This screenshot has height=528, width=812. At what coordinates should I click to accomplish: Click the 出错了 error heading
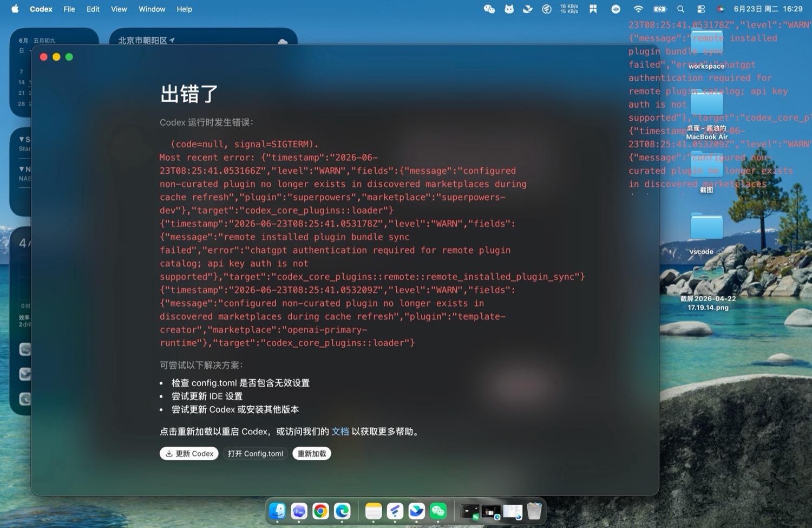[189, 94]
